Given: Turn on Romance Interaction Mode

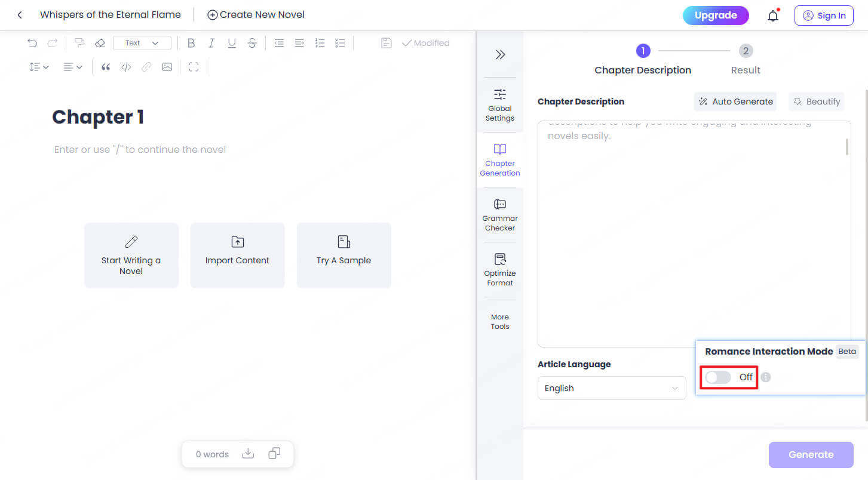Looking at the screenshot, I should 717,377.
